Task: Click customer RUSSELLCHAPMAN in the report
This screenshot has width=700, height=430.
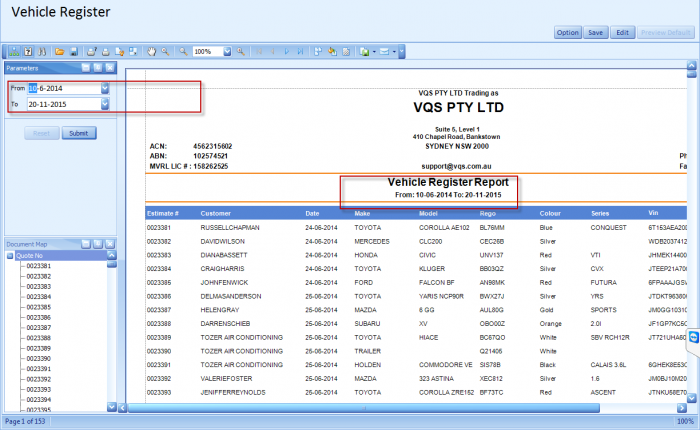Action: [x=230, y=228]
